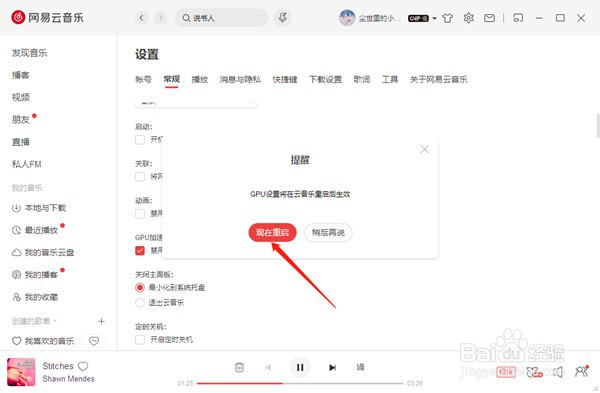600x393 pixels.
Task: Seek on the playback progress bar
Action: coord(300,383)
